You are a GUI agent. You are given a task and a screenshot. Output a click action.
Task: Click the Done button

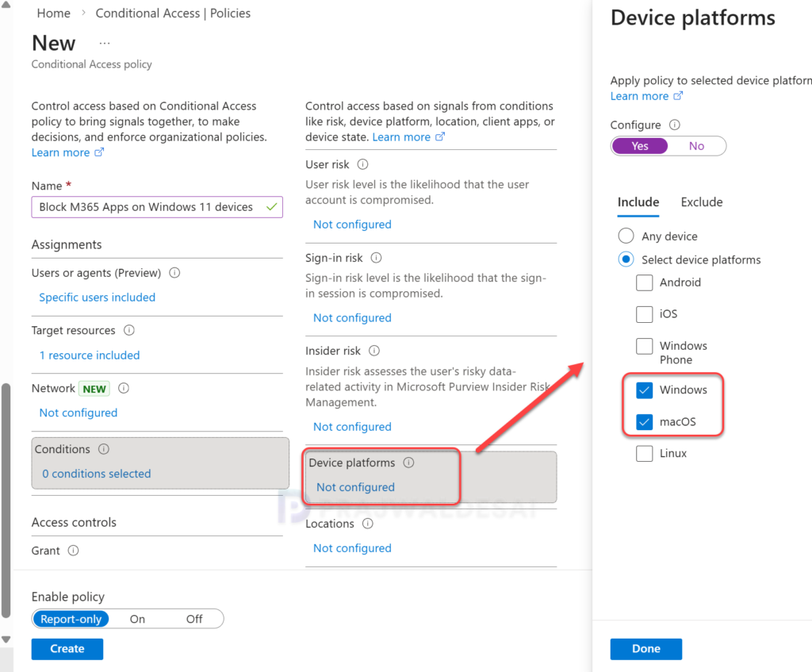[x=645, y=649]
